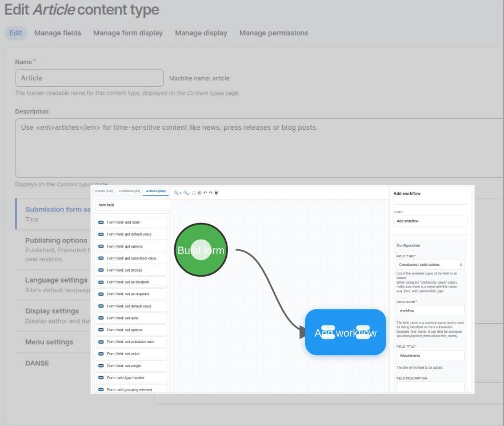Select the 'Form field: set as required' action
This screenshot has width=504, height=426.
(x=131, y=294)
